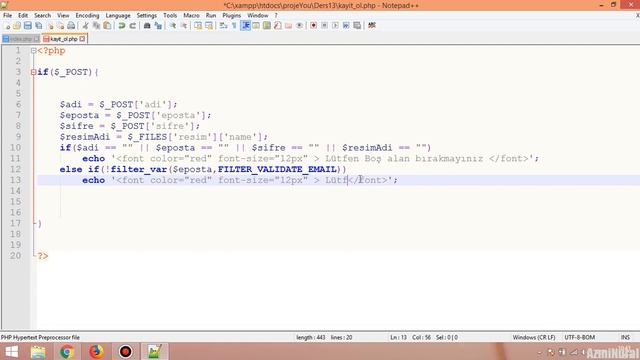Close the index.php tab

[x=36, y=39]
